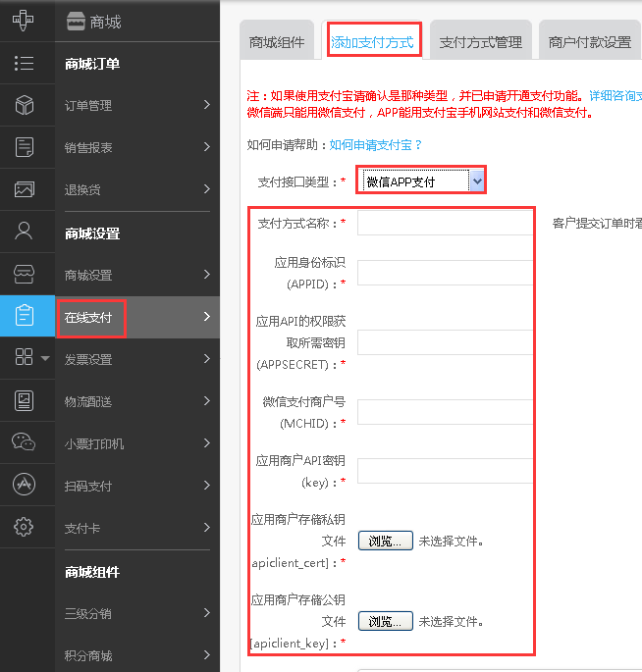Select the storefront shop icon in sidebar
642x672 pixels.
tap(24, 274)
